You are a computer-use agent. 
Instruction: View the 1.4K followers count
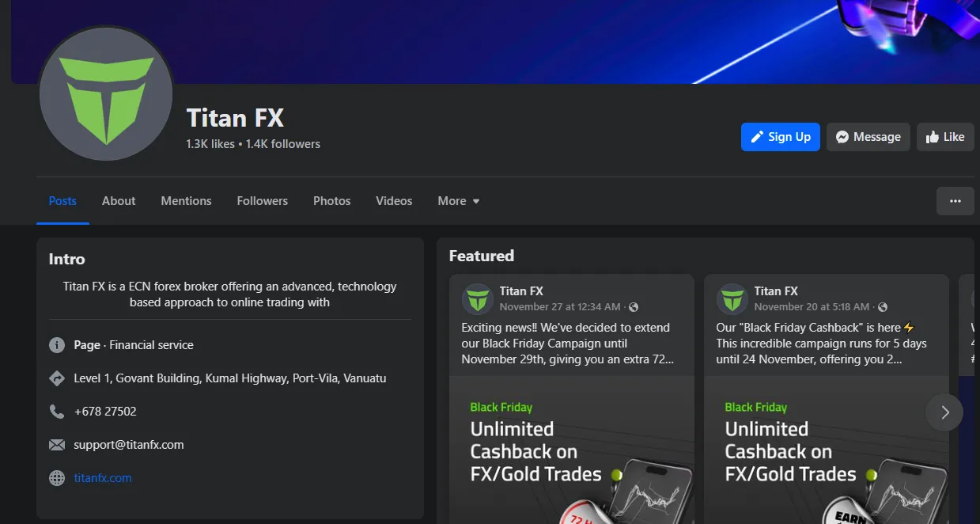[x=283, y=144]
